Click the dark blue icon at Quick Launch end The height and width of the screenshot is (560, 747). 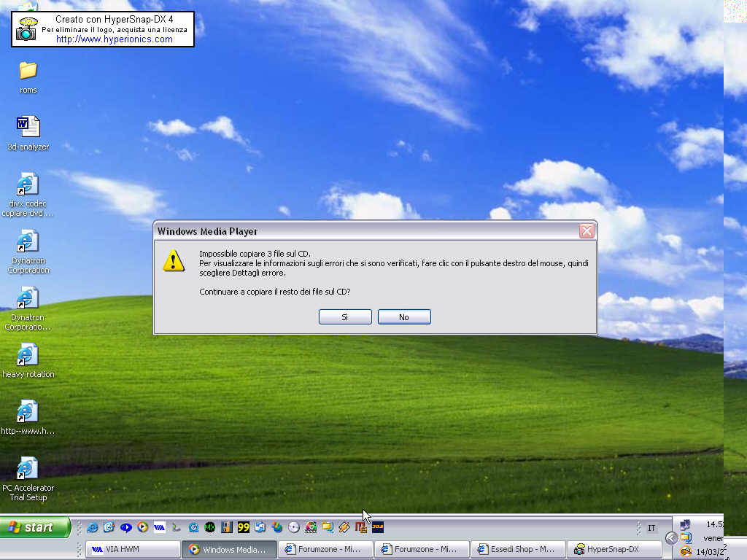coord(378,527)
